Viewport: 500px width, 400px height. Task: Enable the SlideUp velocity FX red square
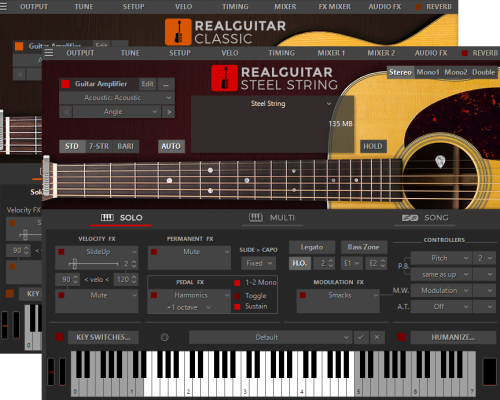[61, 252]
